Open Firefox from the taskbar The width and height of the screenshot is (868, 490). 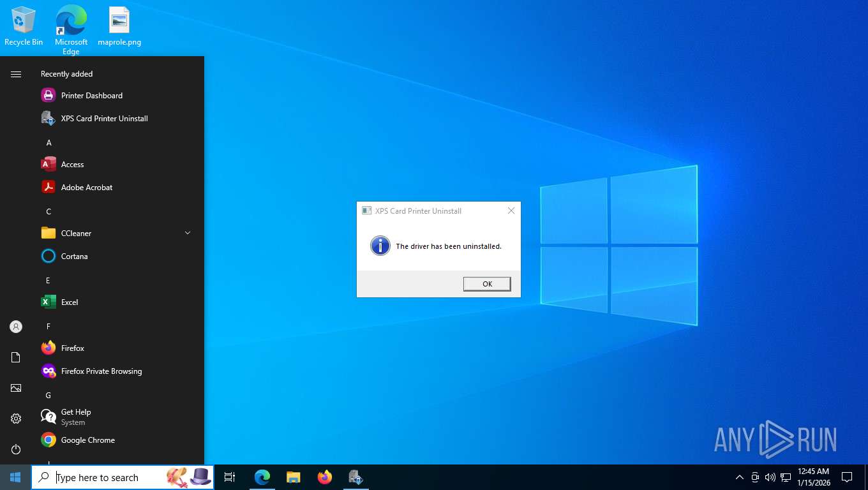pyautogui.click(x=325, y=477)
